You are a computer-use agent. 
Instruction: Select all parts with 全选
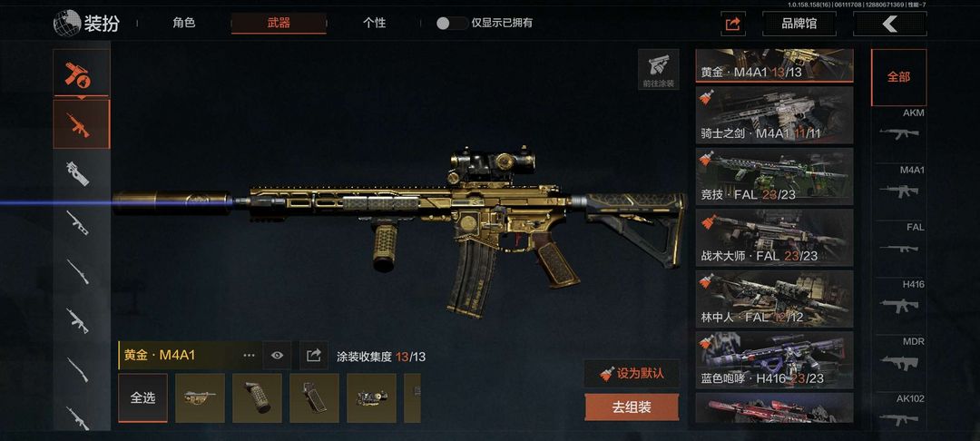point(142,398)
